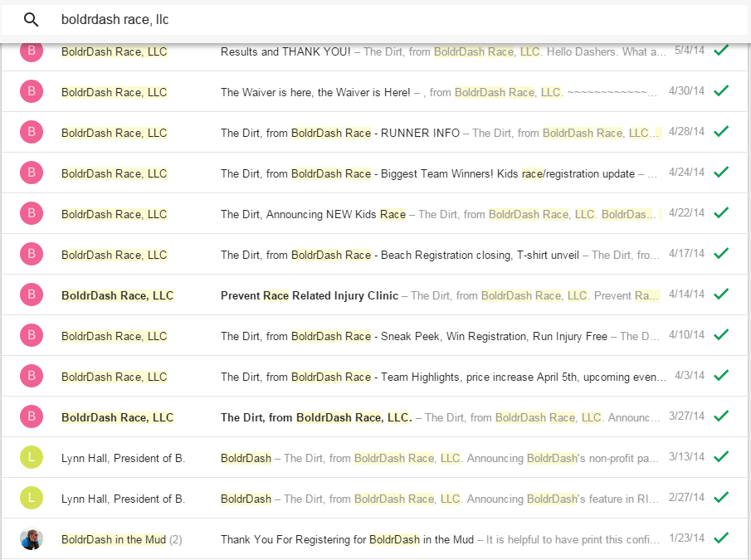Mark the 5/4/14 email done with its checkmark

point(721,50)
